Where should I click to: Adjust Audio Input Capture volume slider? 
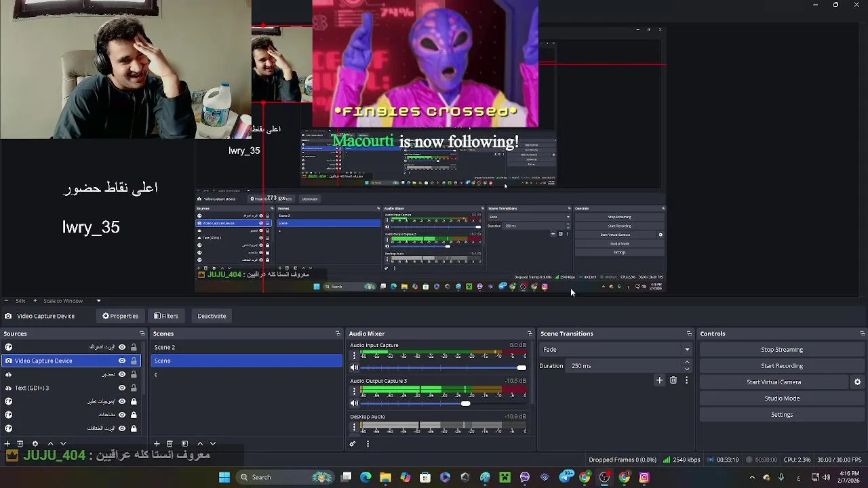[521, 367]
